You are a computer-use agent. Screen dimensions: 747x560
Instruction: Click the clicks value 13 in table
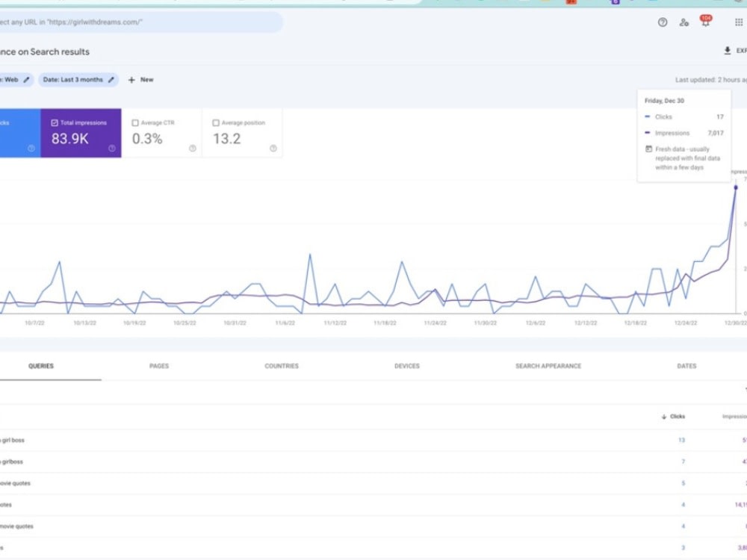tap(681, 440)
